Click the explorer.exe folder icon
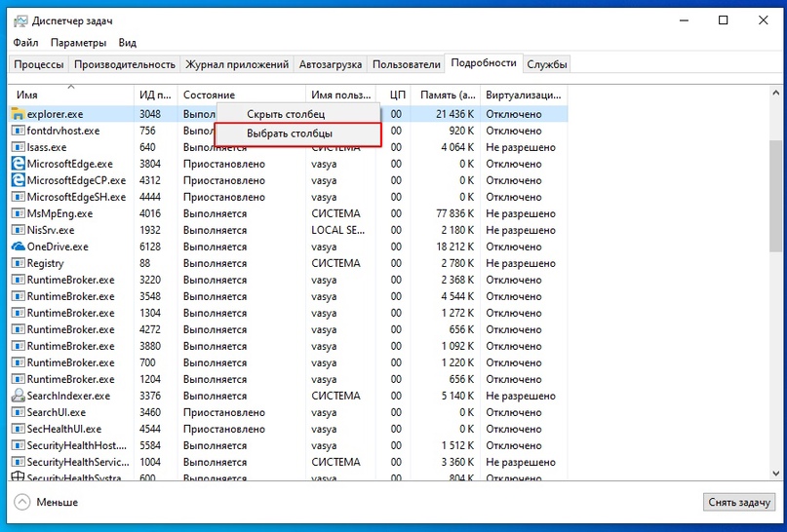Viewport: 787px width, 532px height. click(18, 115)
